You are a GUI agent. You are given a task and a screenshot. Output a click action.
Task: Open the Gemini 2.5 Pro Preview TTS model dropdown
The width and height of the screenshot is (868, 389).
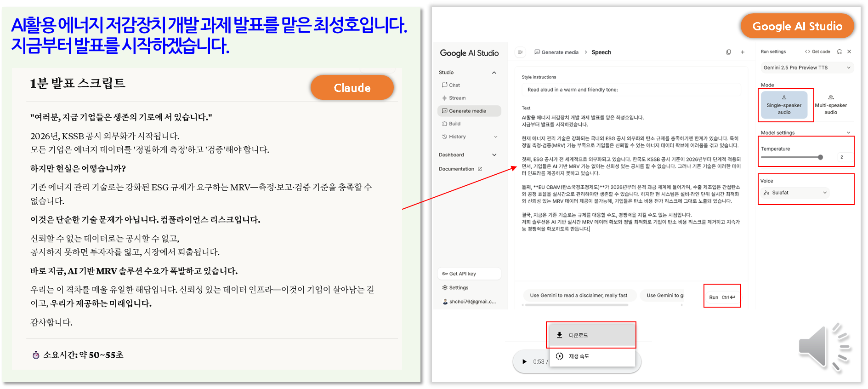(807, 68)
